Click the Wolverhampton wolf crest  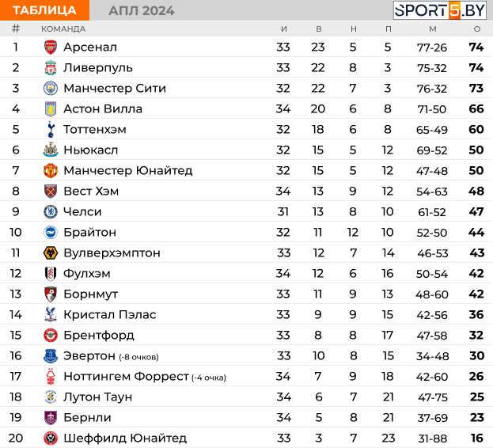51,252
